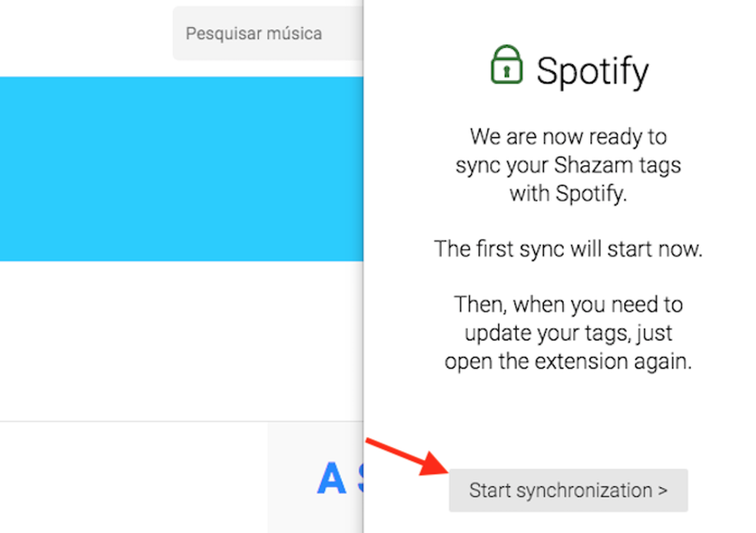Click the 'first sync will start now' line
756x533 pixels.
coord(569,249)
